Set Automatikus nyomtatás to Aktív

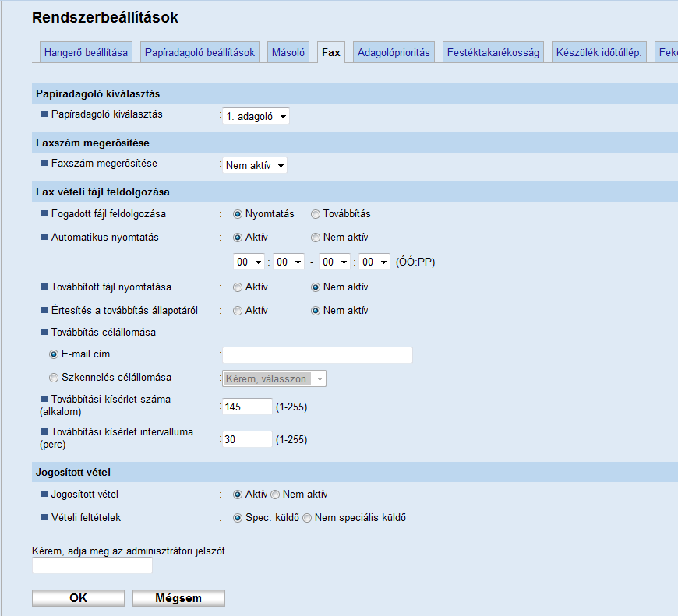point(238,238)
